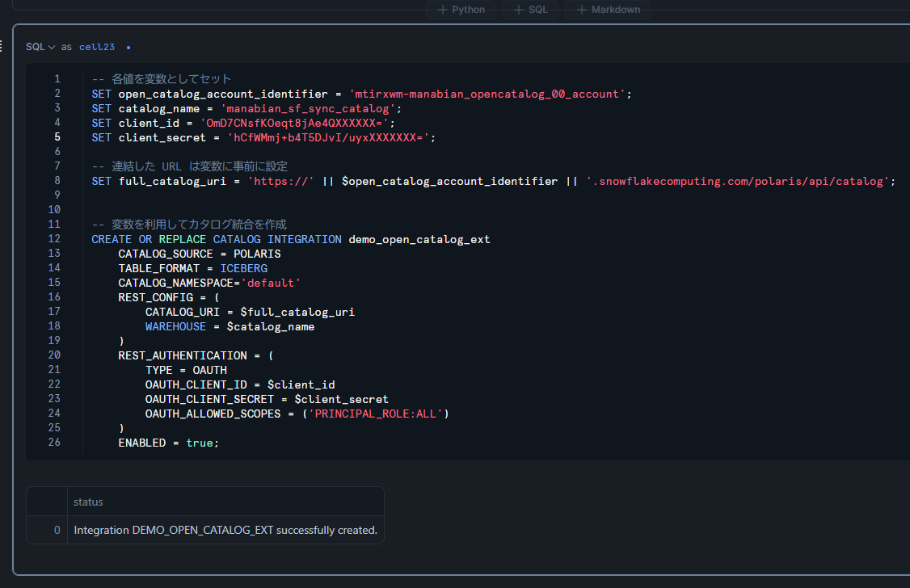The height and width of the screenshot is (588, 910).
Task: Place cursor in client_secret value string
Action: (328, 137)
